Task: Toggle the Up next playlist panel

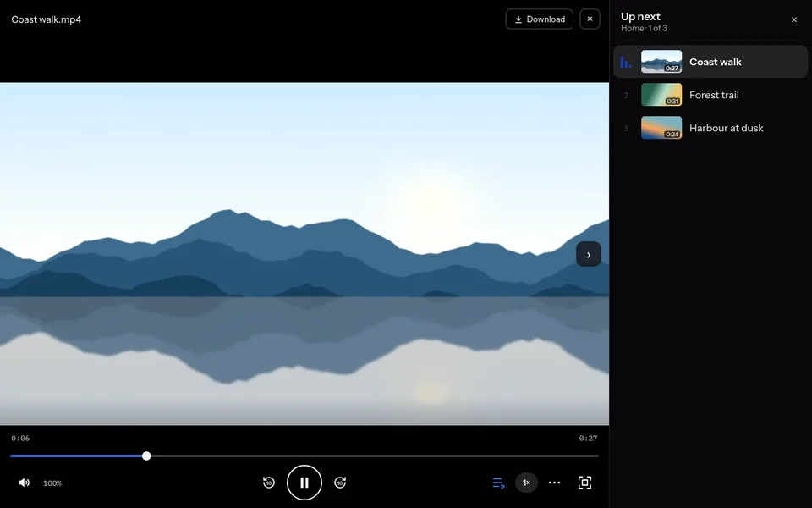Action: [498, 483]
